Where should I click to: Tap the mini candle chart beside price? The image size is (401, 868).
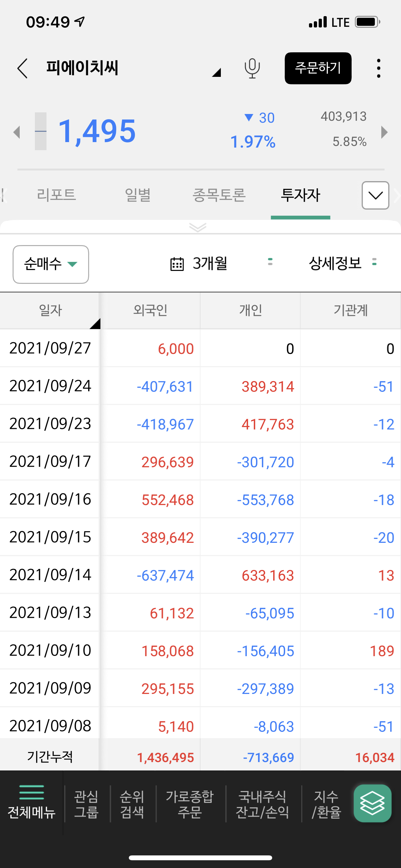tap(40, 131)
